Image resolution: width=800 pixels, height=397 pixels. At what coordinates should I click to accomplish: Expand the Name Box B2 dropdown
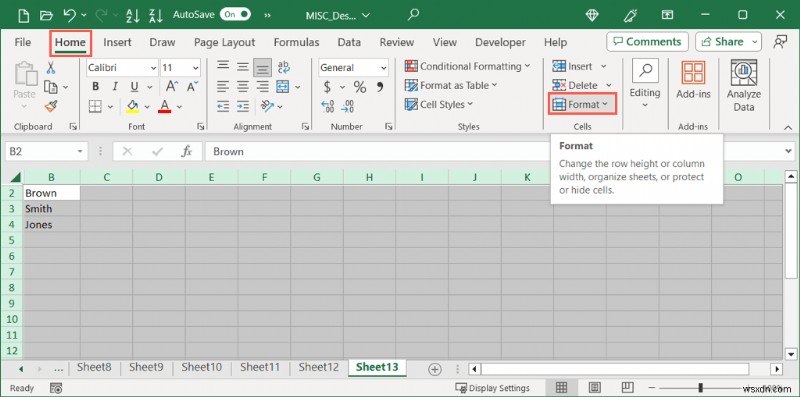tap(80, 152)
